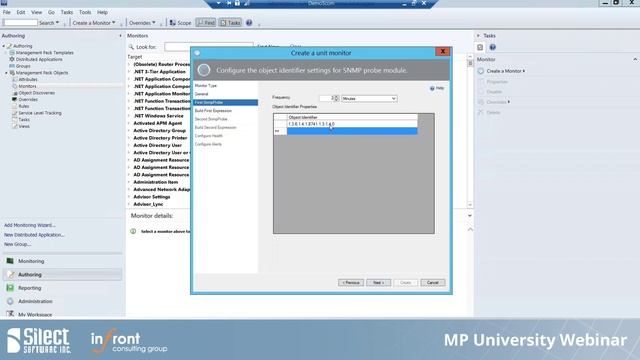
Task: Open the Go menu
Action: [x=51, y=12]
